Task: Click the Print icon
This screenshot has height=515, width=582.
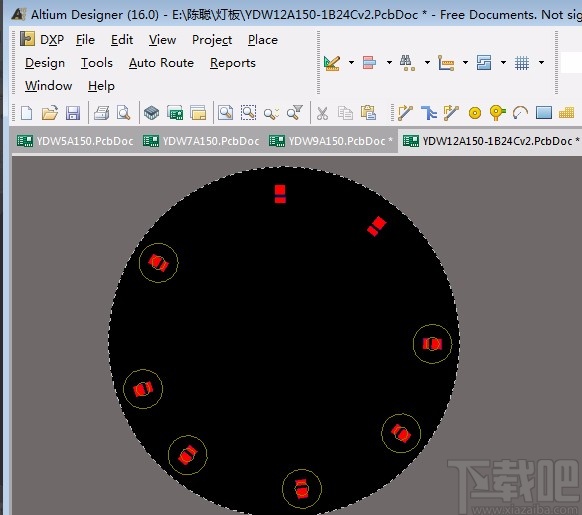Action: (101, 113)
